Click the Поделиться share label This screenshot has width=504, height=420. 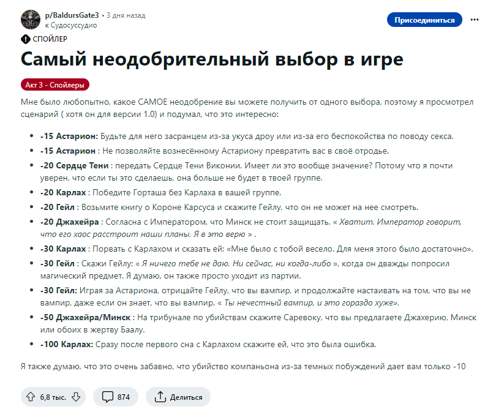pyautogui.click(x=186, y=397)
